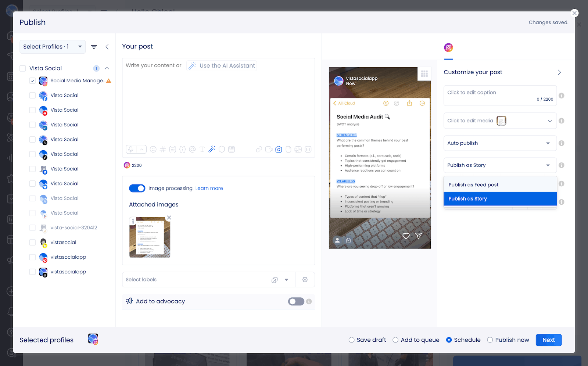Click the selected profile avatar in footer
Screen dimensions: 588x366
pos(93,339)
